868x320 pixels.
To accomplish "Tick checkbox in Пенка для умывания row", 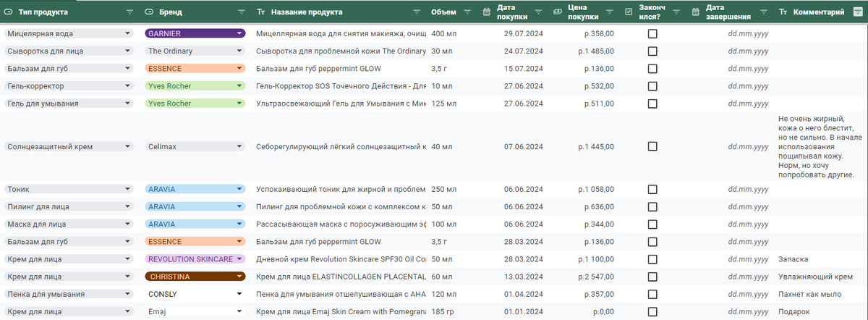I will (652, 294).
